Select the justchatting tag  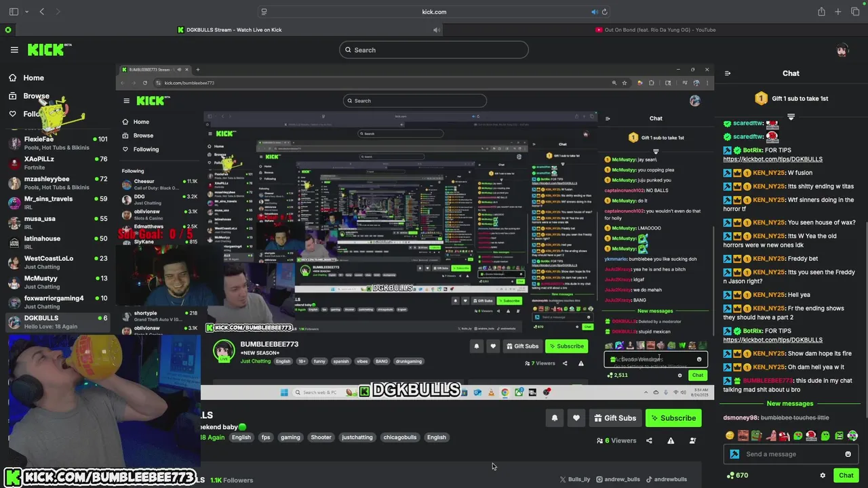357,437
